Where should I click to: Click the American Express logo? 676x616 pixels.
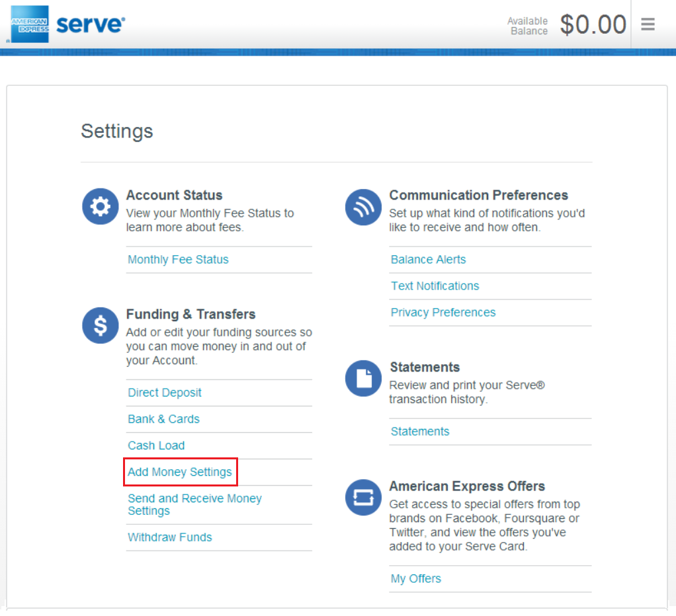coord(29,24)
